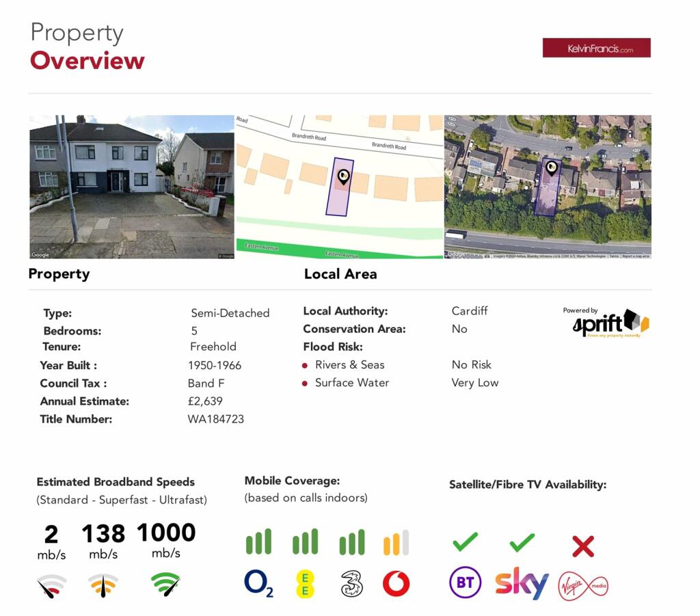Click the red cross above Virgin Media
The image size is (700, 616).
coord(582,546)
